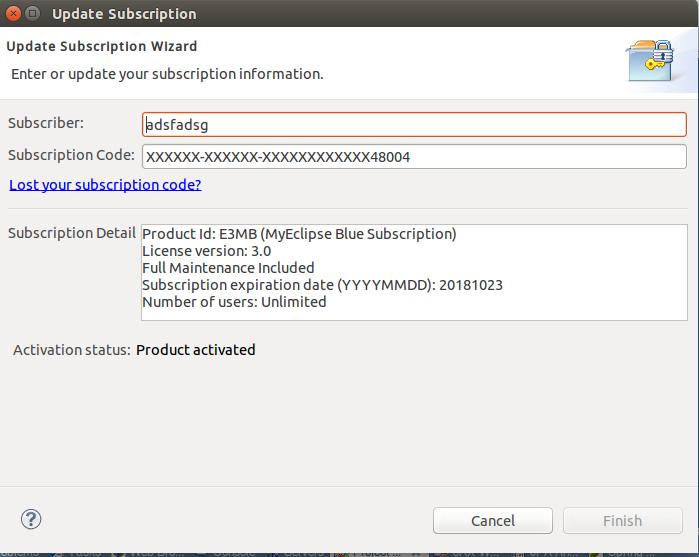Click the Subscription Code input field
Viewport: 699px width, 557px height.
[414, 157]
